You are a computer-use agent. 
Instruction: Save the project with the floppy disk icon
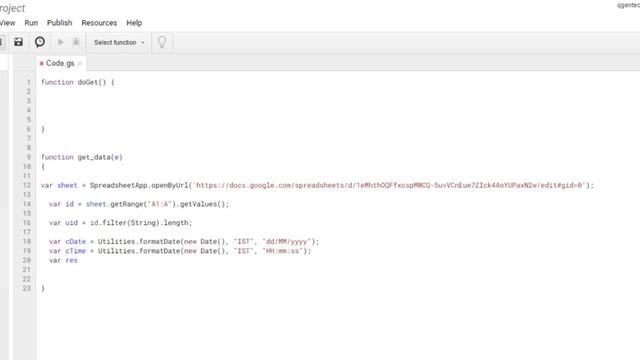(x=18, y=42)
